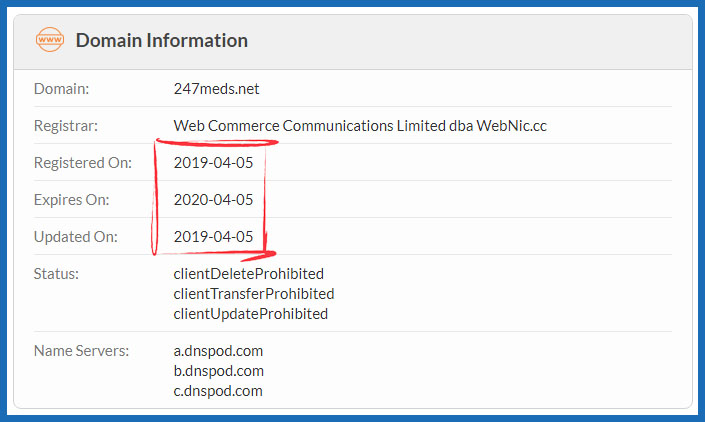Select the clientDeleteProhibited status

click(249, 274)
